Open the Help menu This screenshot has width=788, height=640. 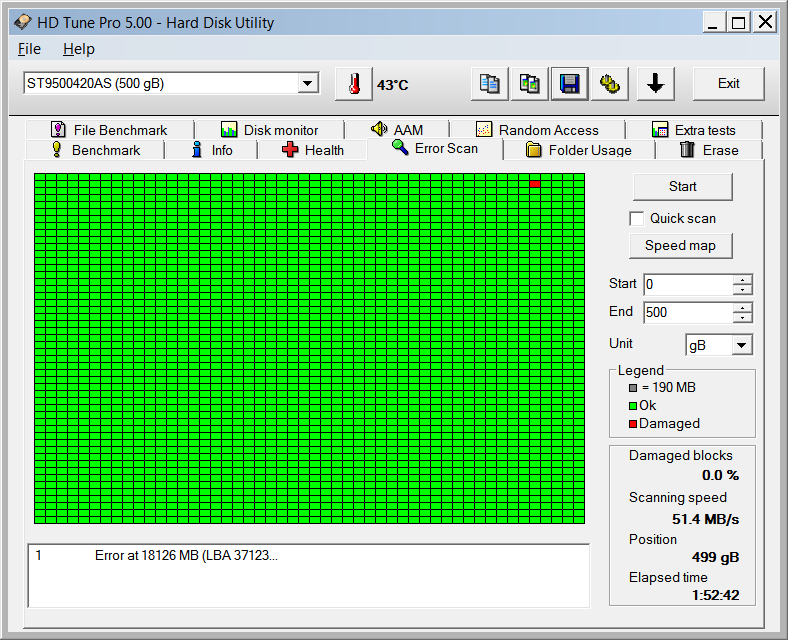79,49
